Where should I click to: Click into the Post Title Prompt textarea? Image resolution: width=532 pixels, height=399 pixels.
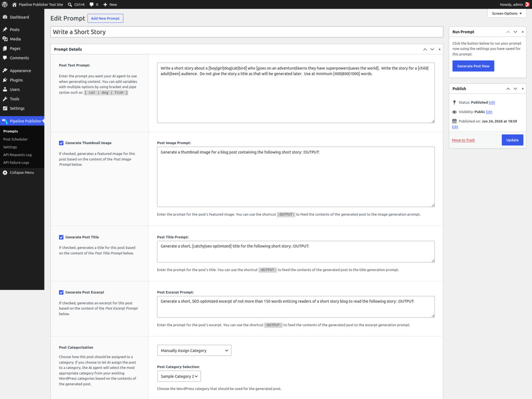coord(296,251)
